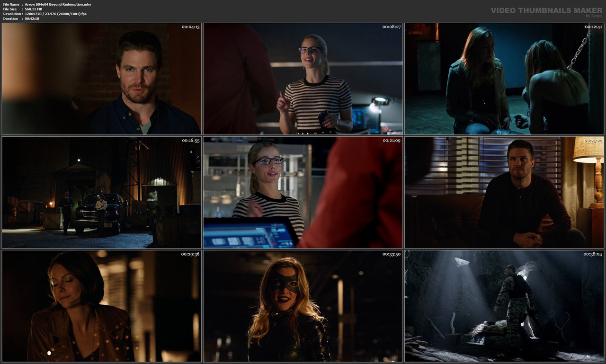The image size is (606, 364).
Task: Click the file size value '560.11 MB'
Action: click(x=34, y=9)
